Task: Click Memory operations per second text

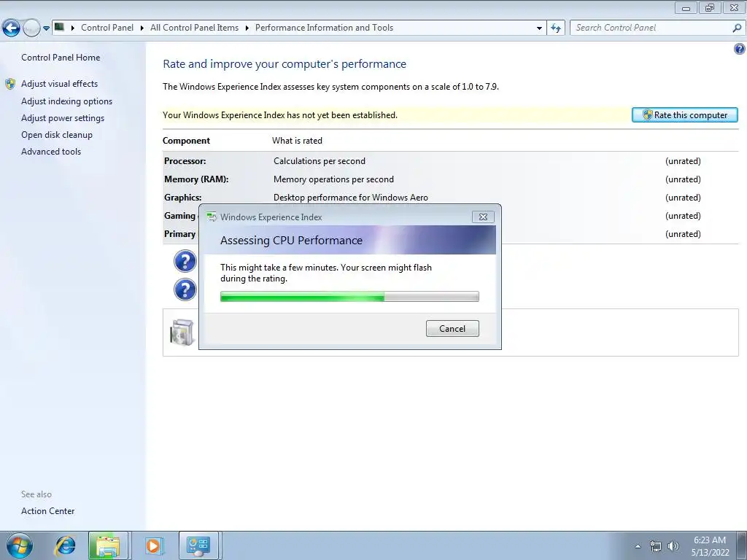Action: click(x=333, y=179)
